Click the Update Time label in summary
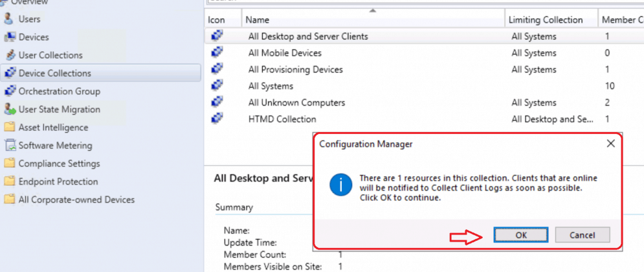The height and width of the screenshot is (272, 644). [x=250, y=242]
